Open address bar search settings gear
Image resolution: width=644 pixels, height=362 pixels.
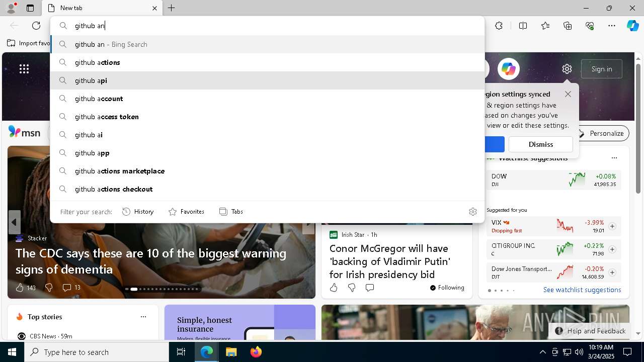click(x=472, y=212)
